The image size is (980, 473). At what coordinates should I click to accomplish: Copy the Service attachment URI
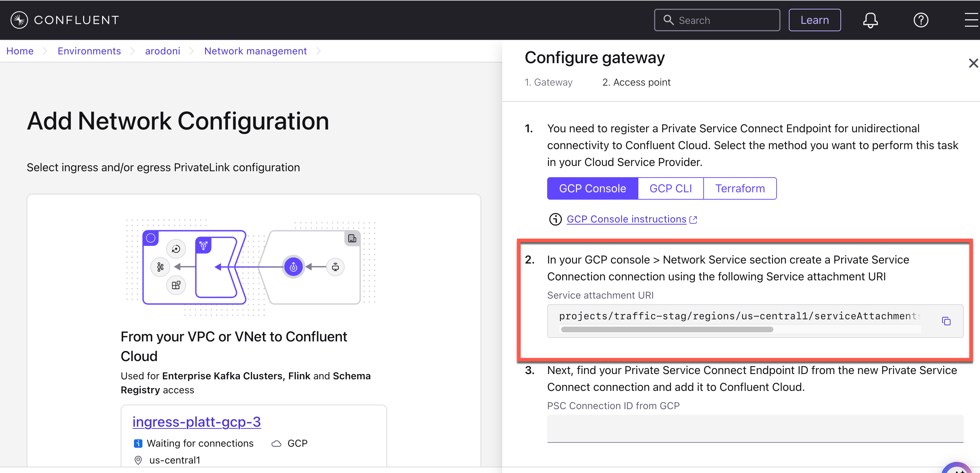pyautogui.click(x=946, y=321)
